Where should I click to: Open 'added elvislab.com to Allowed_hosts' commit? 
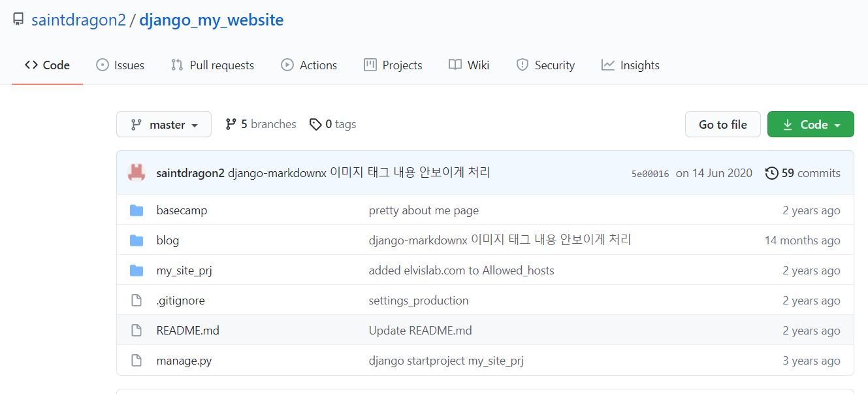462,271
